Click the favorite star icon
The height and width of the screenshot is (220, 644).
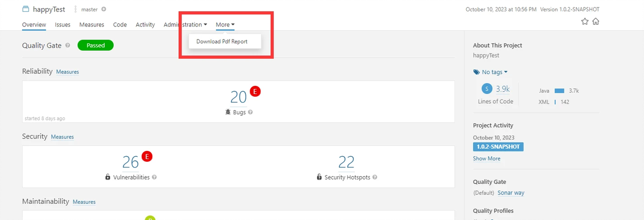click(585, 22)
